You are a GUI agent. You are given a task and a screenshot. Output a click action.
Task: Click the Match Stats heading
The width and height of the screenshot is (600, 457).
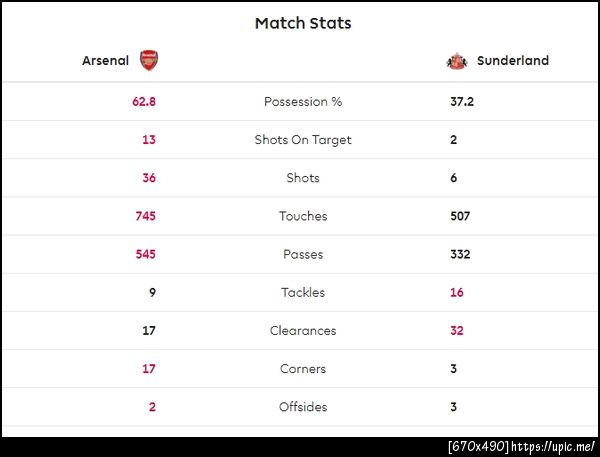coord(303,23)
